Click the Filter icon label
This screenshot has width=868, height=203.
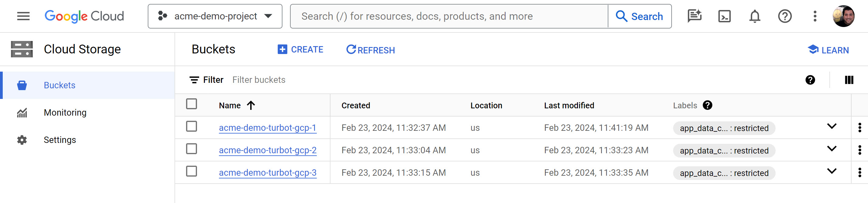click(x=206, y=80)
